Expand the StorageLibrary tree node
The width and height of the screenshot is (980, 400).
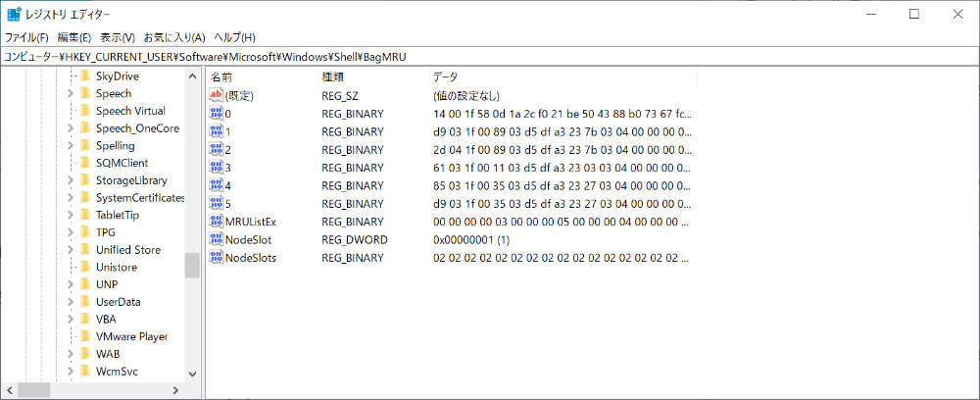[x=71, y=180]
